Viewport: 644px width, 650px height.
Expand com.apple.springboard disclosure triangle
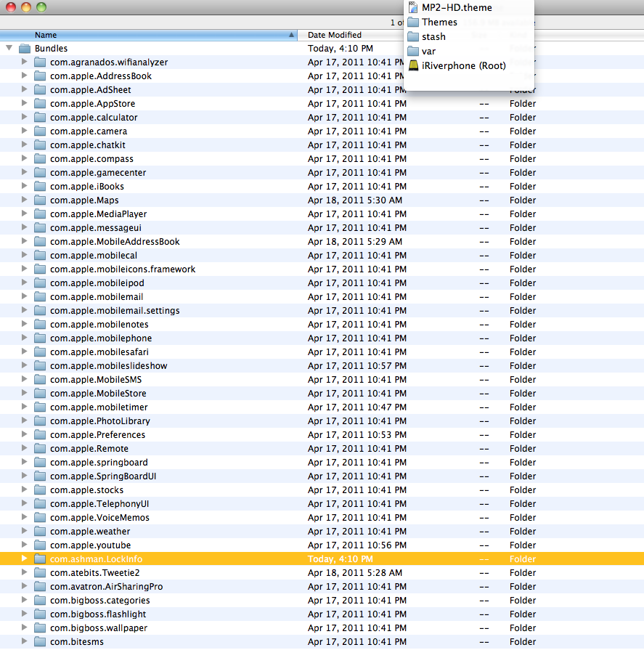click(x=25, y=462)
